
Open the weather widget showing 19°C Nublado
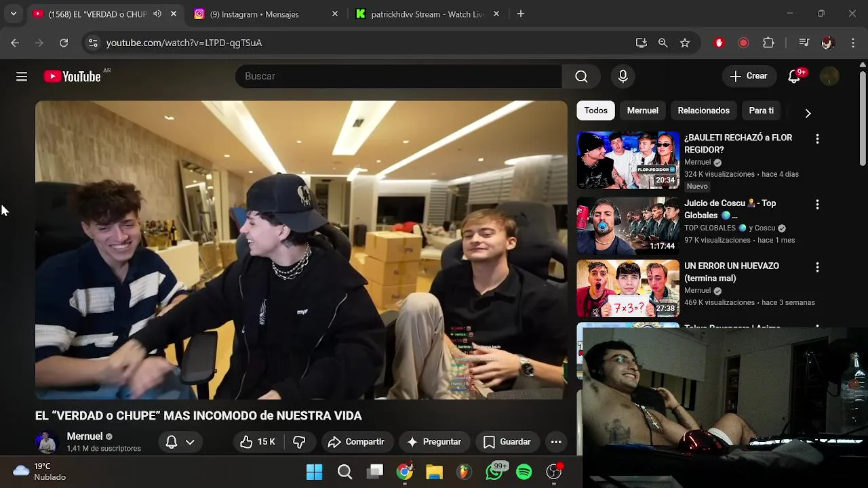pyautogui.click(x=39, y=472)
